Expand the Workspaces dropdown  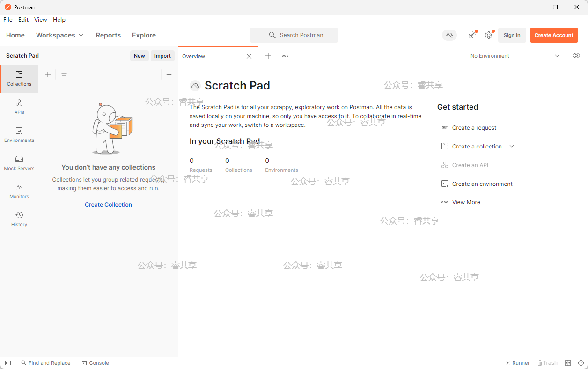tap(59, 35)
